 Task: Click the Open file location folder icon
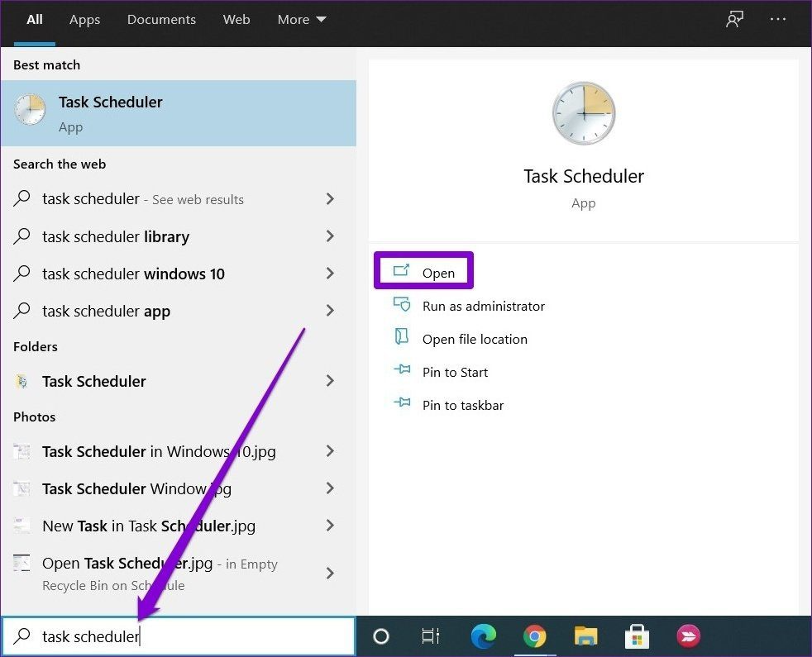coord(402,336)
